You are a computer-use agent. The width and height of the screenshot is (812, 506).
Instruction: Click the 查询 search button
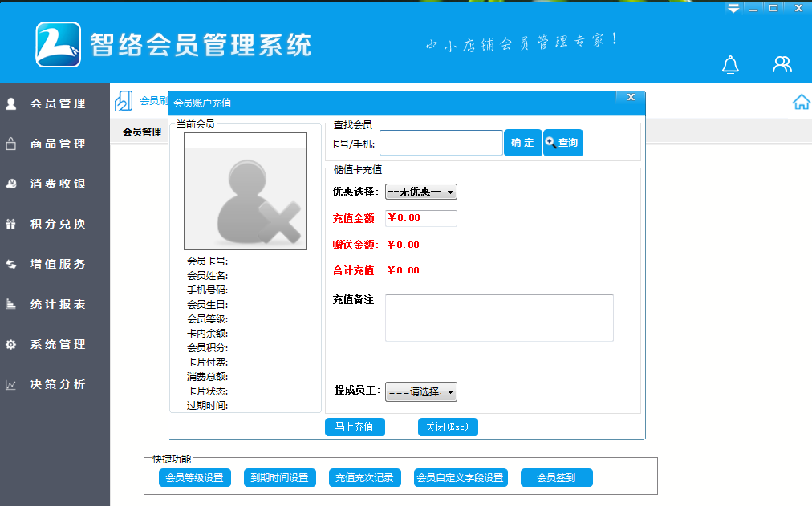(562, 142)
